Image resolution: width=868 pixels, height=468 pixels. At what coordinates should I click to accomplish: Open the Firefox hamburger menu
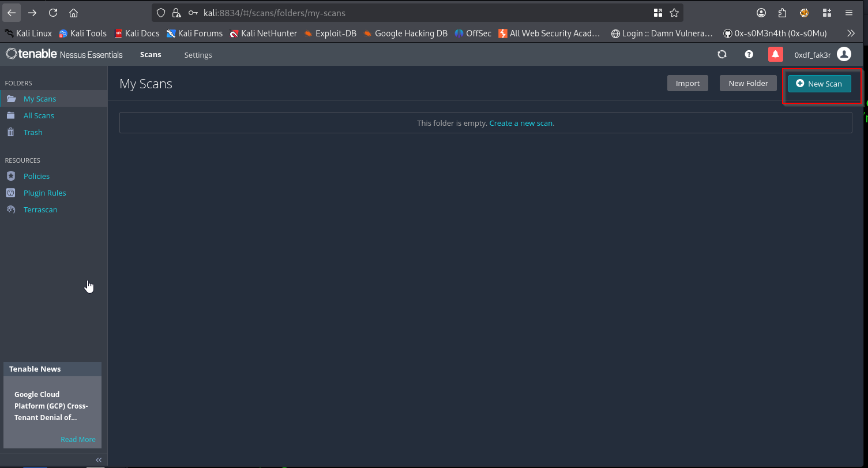pos(849,13)
